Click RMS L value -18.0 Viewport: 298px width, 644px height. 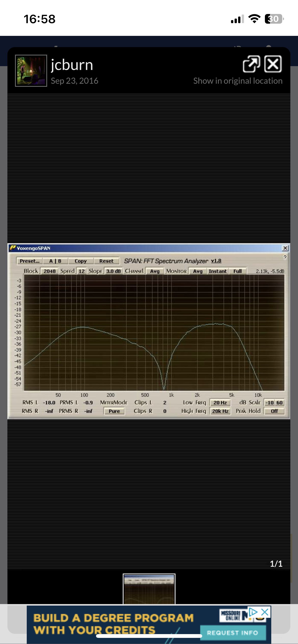click(49, 403)
